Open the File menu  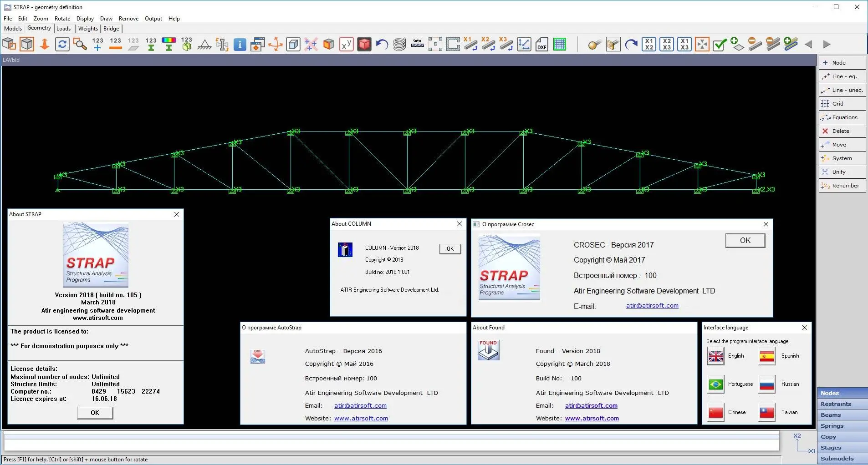pos(8,19)
